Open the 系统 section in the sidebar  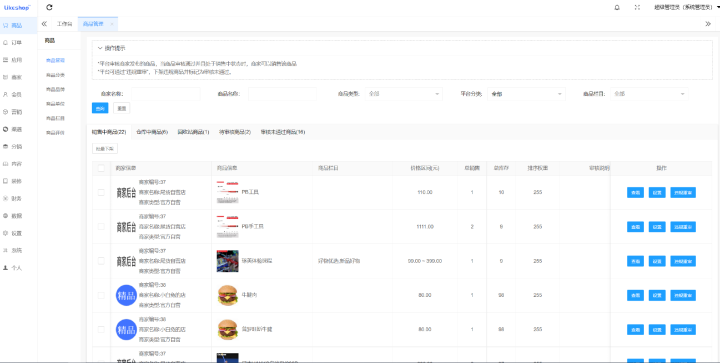pos(18,251)
